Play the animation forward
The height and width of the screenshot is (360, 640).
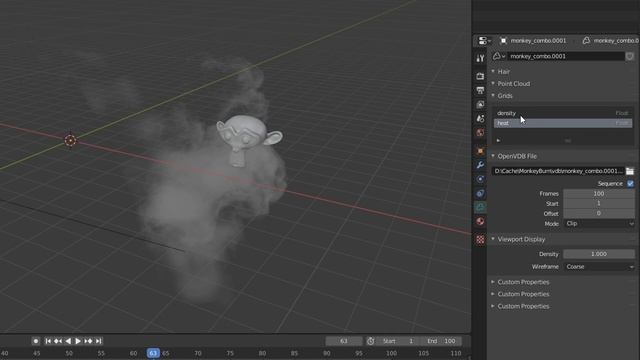tap(78, 341)
